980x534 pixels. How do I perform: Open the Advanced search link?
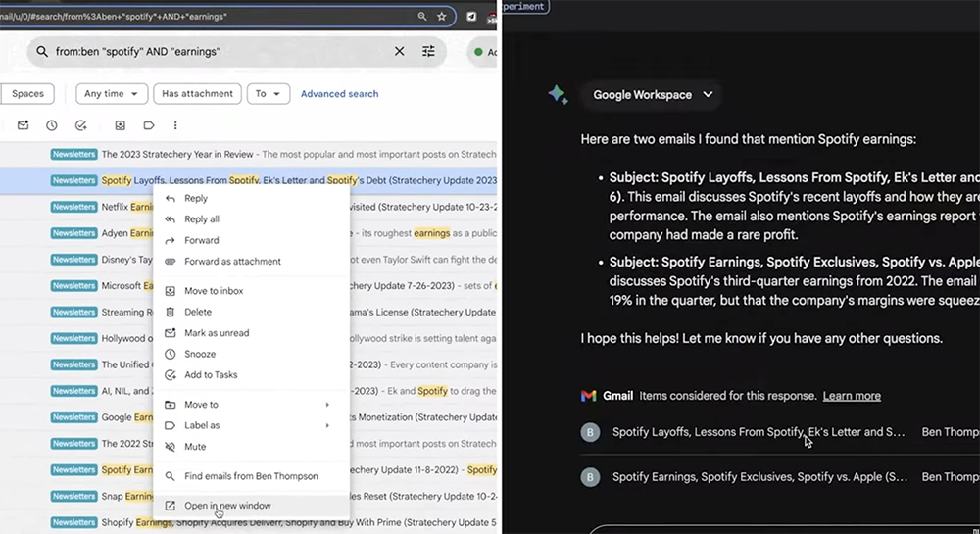(x=339, y=94)
